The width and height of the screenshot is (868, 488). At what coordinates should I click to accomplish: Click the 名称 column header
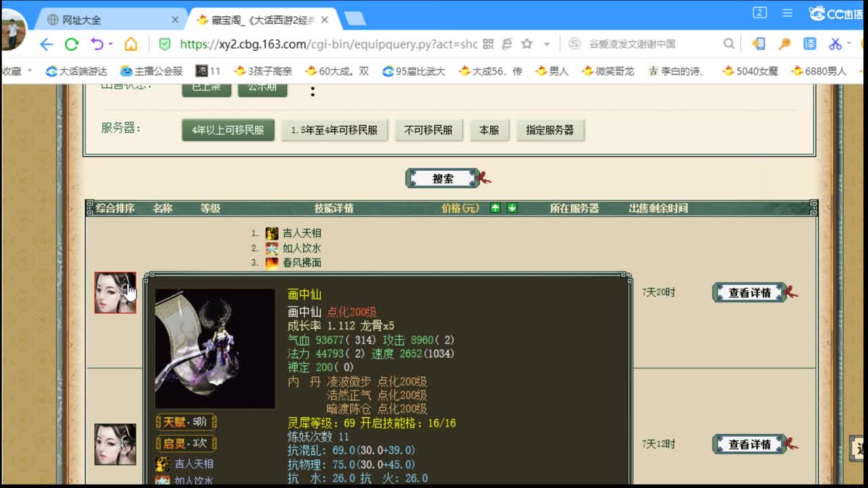click(x=163, y=208)
